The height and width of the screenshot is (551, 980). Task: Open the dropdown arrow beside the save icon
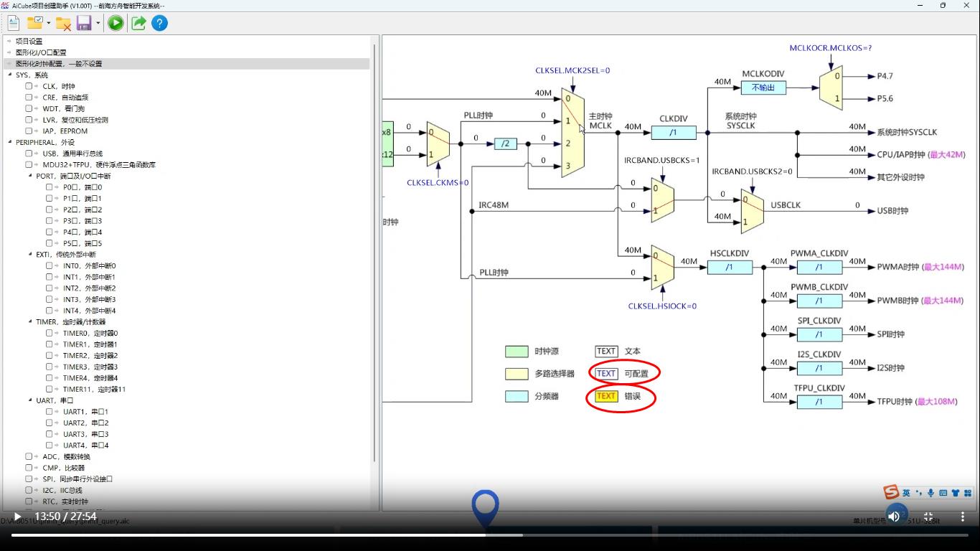(x=98, y=23)
